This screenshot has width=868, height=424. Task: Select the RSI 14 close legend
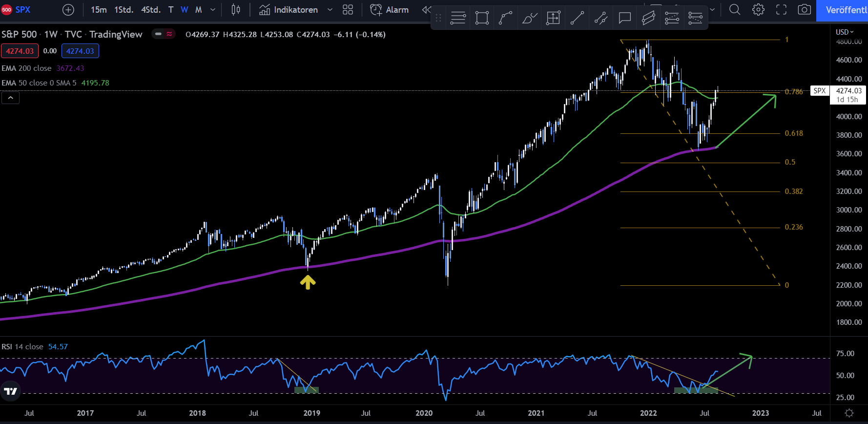(x=22, y=347)
